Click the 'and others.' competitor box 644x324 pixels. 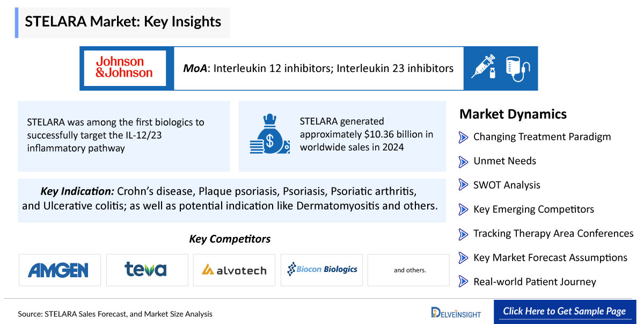409,270
